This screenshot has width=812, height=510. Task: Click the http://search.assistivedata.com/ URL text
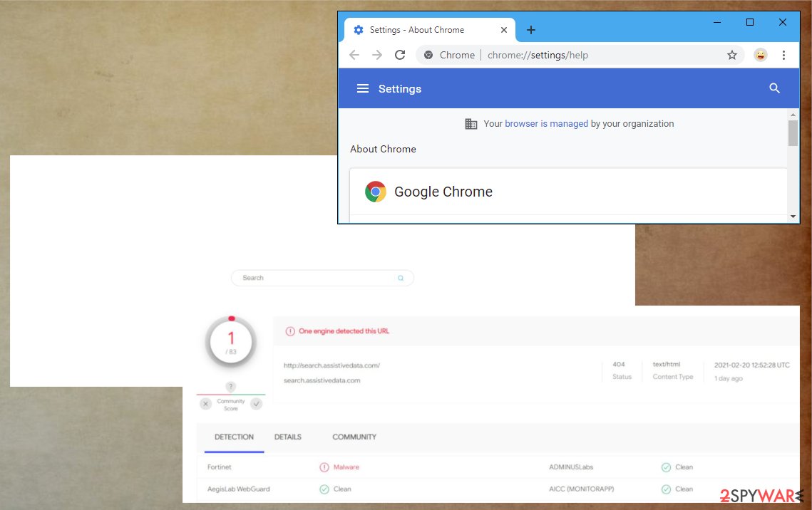(x=332, y=365)
